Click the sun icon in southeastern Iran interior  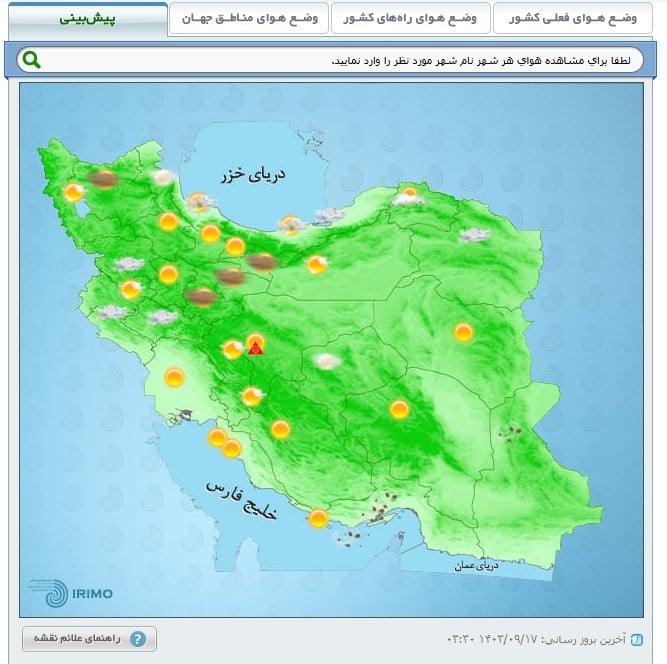click(x=399, y=409)
